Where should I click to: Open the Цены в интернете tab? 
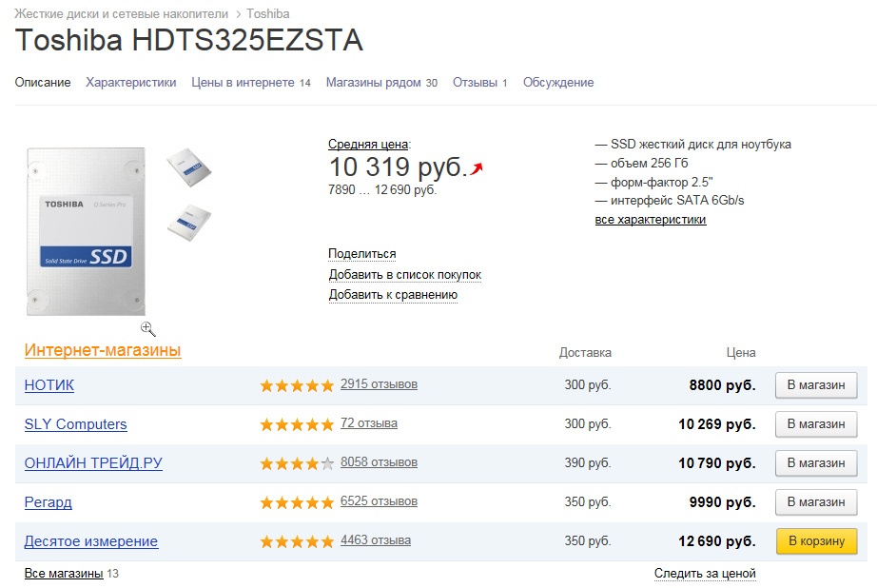tap(243, 83)
